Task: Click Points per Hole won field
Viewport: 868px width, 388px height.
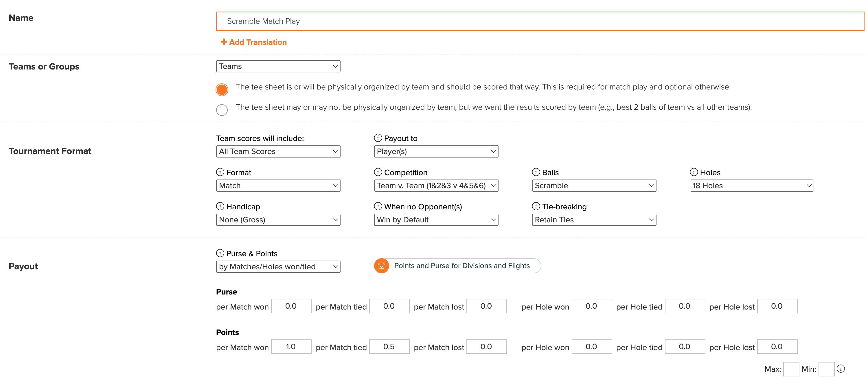Action: [x=592, y=347]
